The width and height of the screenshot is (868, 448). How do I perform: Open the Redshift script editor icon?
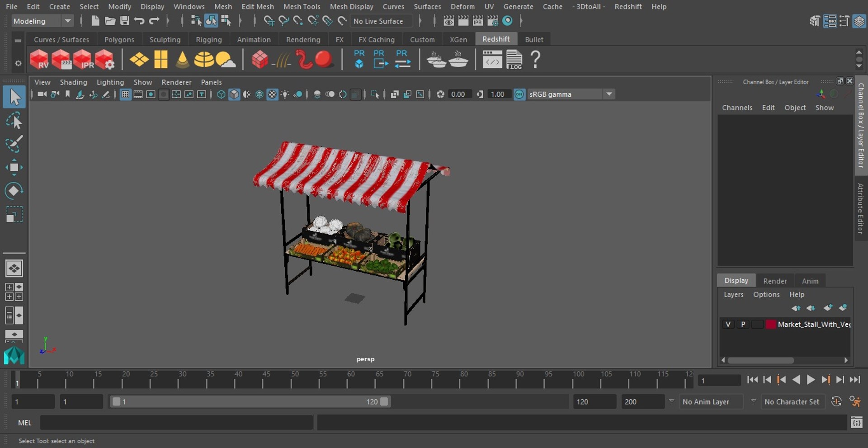point(492,60)
